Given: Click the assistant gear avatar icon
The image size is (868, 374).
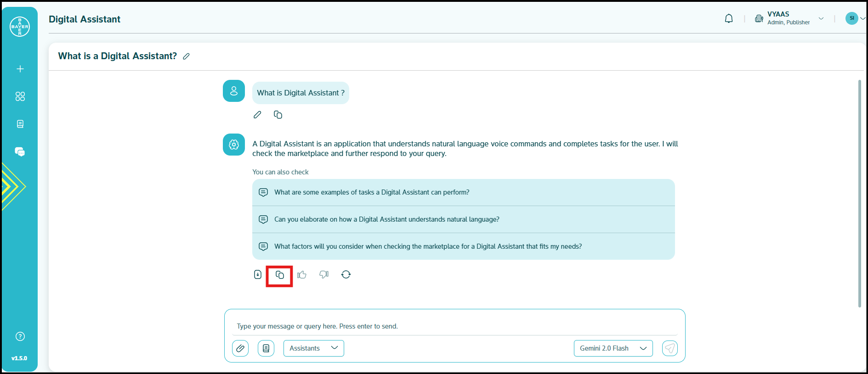Looking at the screenshot, I should [234, 145].
